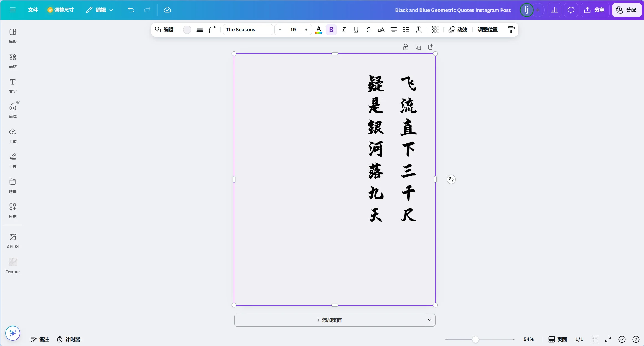Add a new page via top icon

pos(431,47)
